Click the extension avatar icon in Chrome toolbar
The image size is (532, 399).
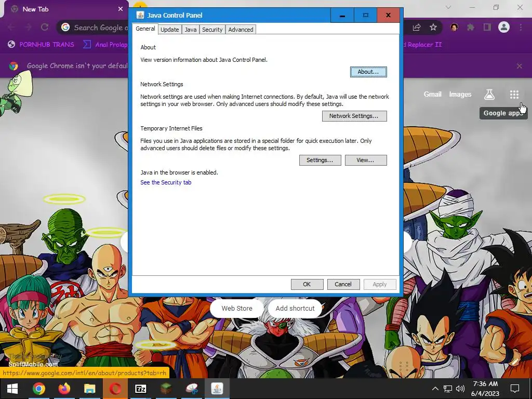pyautogui.click(x=454, y=28)
